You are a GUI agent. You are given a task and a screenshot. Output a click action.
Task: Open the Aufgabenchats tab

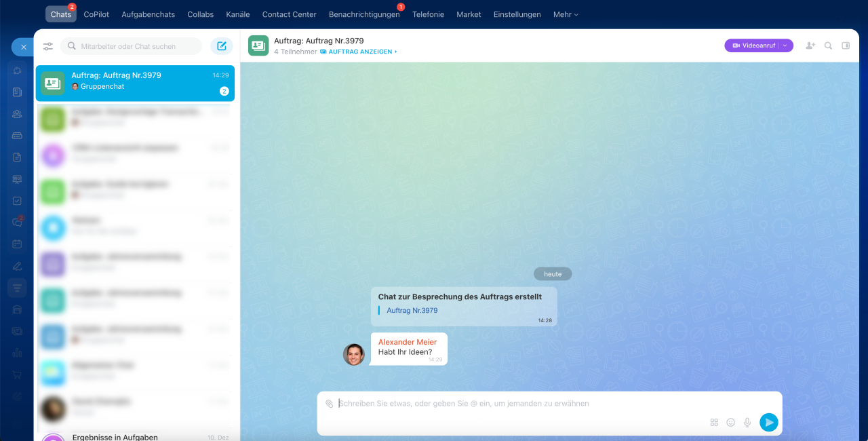(148, 14)
